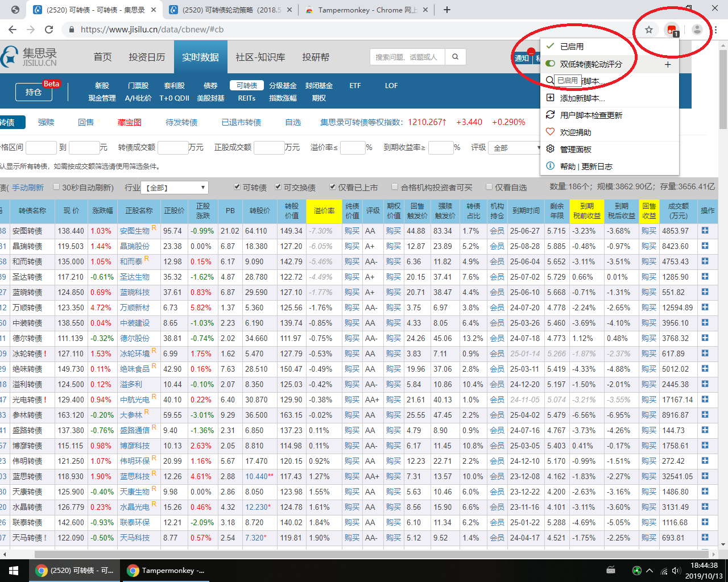Image resolution: width=728 pixels, height=582 pixels.
Task: Open the 行业 【全部】 dropdown
Action: tap(175, 188)
